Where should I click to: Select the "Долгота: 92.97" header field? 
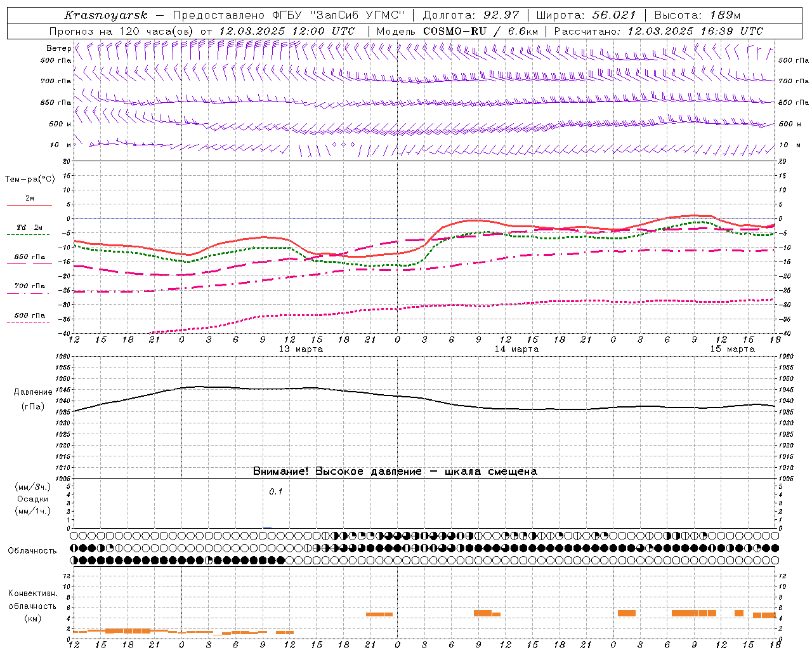471,15
